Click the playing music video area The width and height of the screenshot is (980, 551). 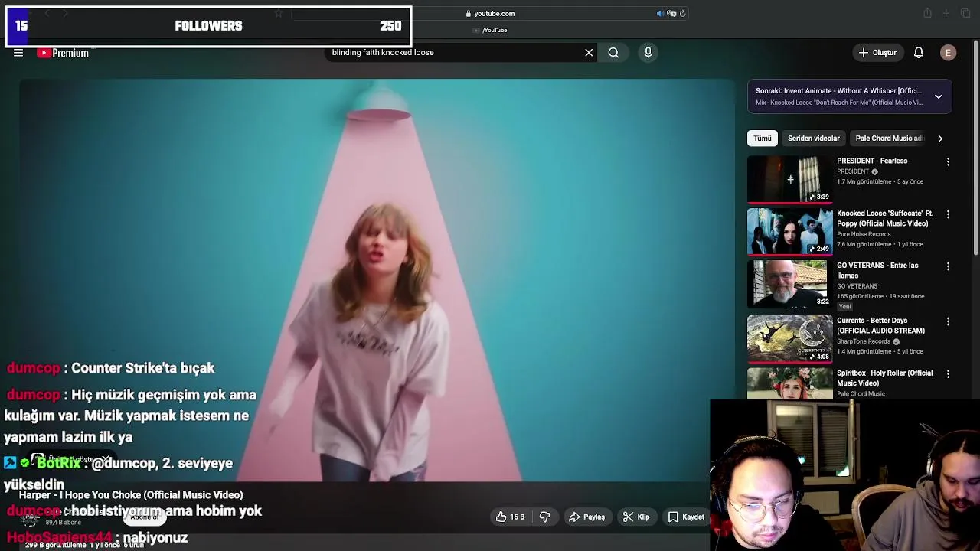click(x=377, y=280)
